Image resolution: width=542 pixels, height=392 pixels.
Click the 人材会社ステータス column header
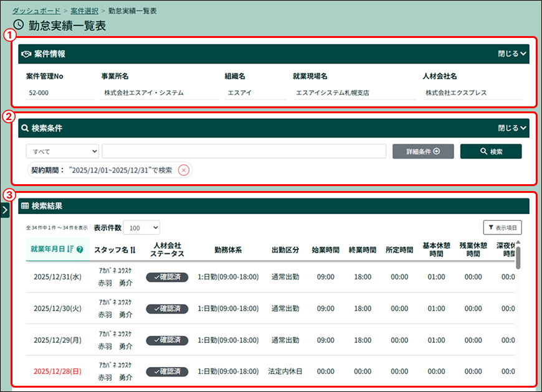tap(168, 250)
